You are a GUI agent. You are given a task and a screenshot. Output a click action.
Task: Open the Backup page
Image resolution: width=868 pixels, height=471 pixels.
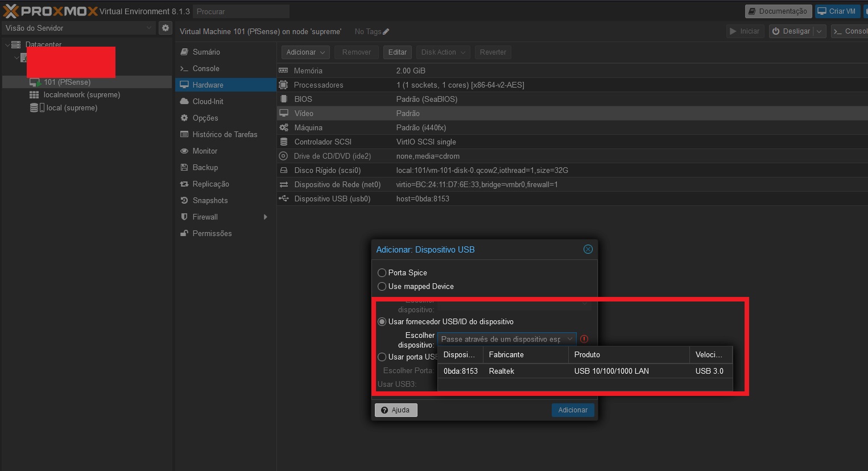(225, 167)
